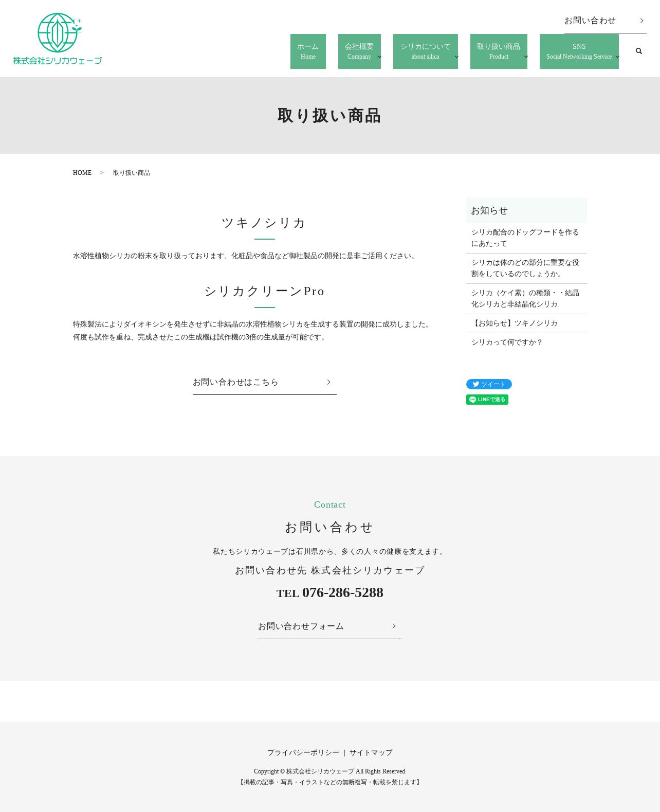The width and height of the screenshot is (660, 812).
Task: Click the お知らせ sidebar heading
Action: (x=526, y=210)
